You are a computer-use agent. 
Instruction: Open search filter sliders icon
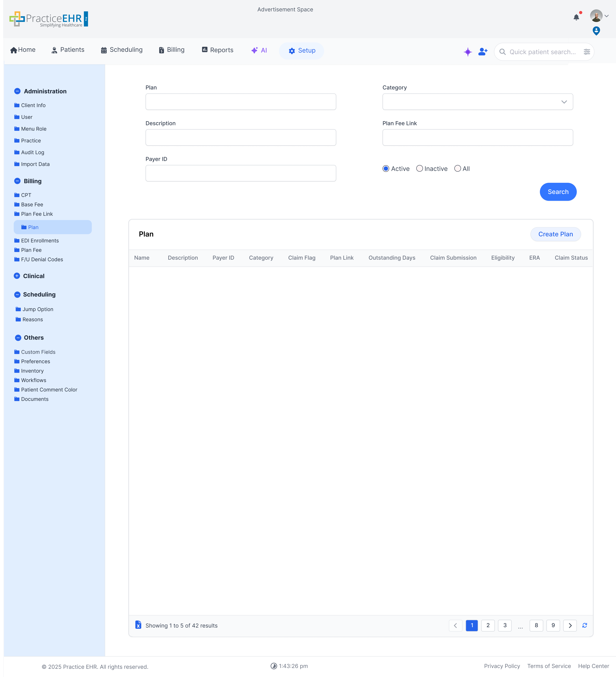point(587,52)
